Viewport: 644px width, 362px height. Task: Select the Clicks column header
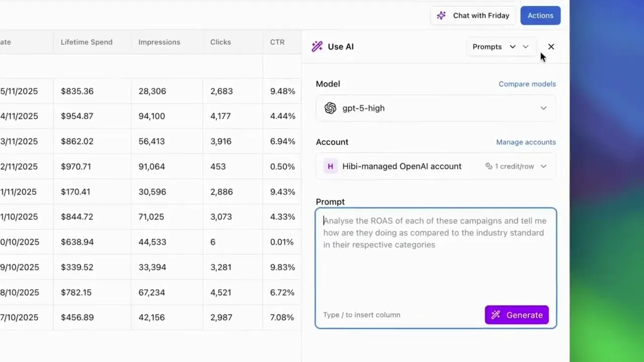220,42
